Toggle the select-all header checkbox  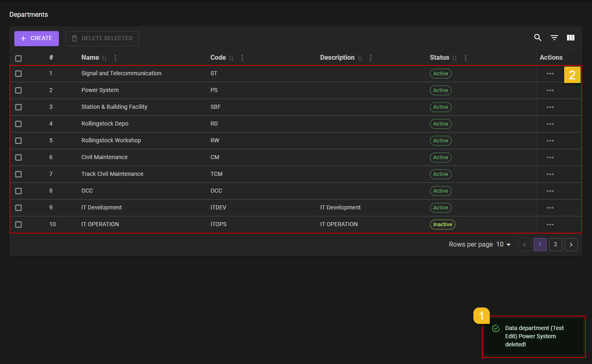(x=18, y=58)
